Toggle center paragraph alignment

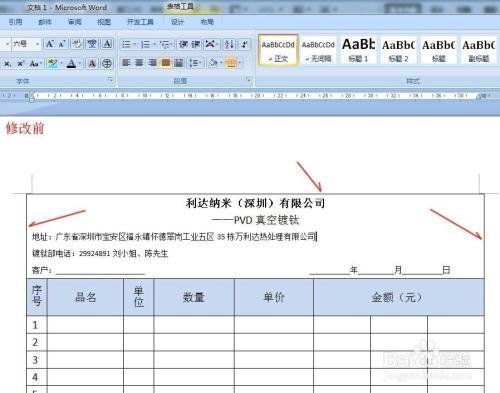139,63
